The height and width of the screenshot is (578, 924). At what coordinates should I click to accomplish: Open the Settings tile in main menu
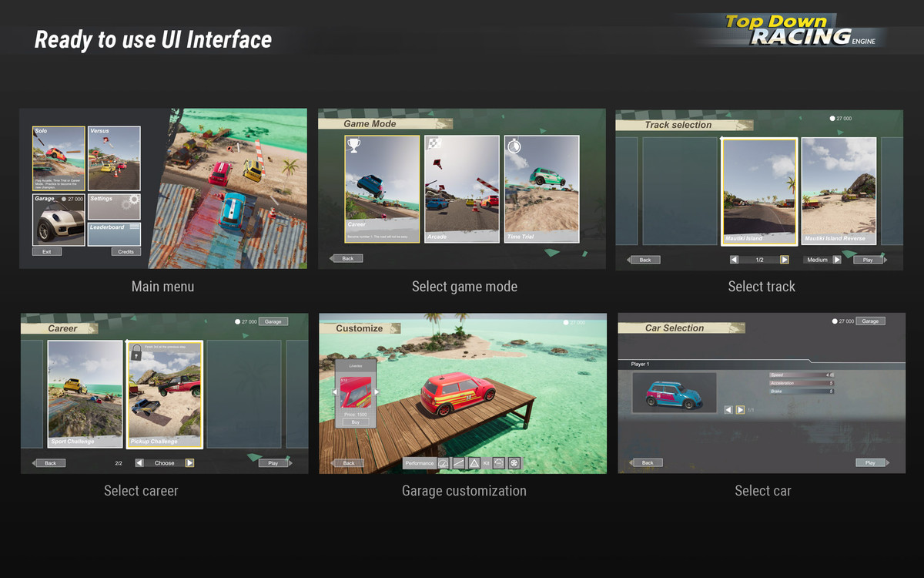pyautogui.click(x=114, y=207)
